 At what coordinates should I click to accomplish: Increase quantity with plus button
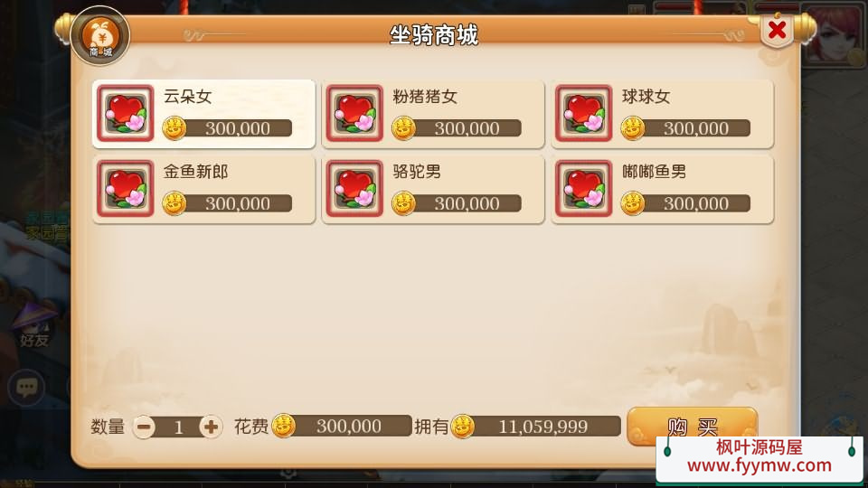pos(211,427)
